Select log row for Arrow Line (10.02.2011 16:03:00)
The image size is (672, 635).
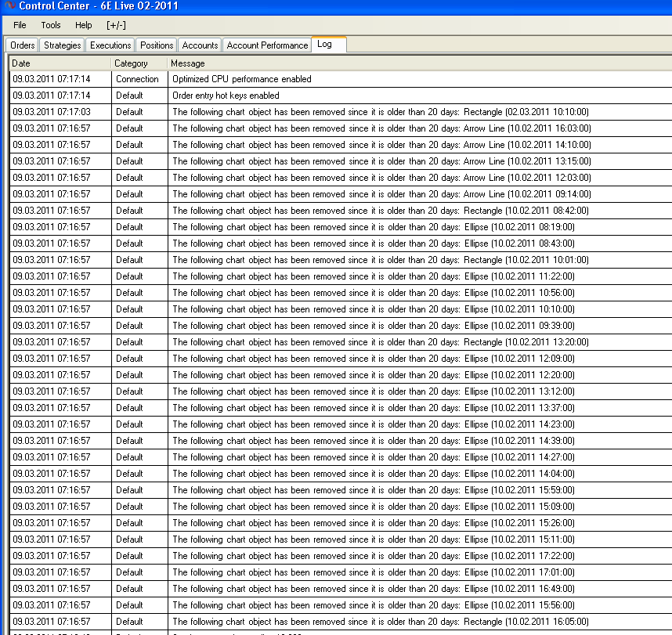click(341, 128)
